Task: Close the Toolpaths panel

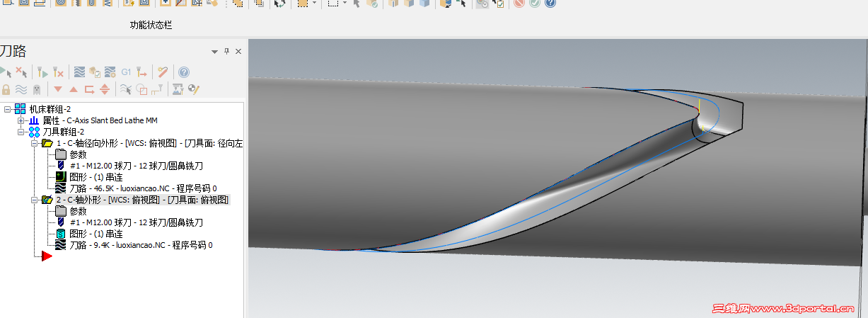Action: pyautogui.click(x=238, y=51)
